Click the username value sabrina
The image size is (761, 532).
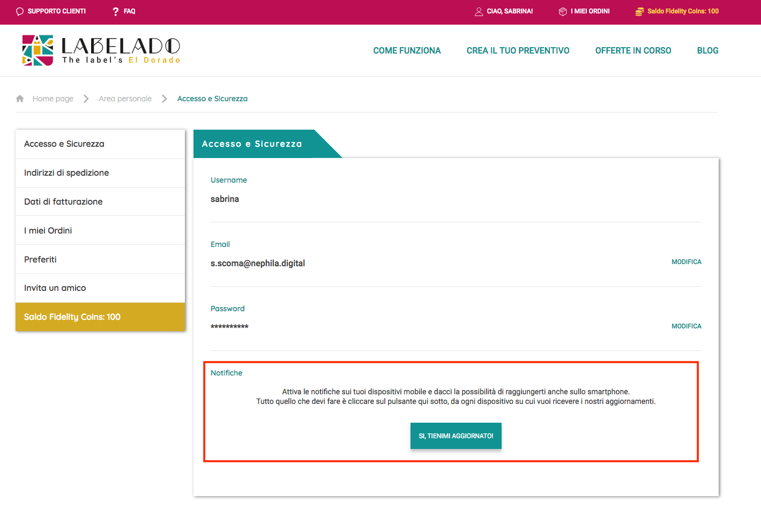pyautogui.click(x=225, y=199)
